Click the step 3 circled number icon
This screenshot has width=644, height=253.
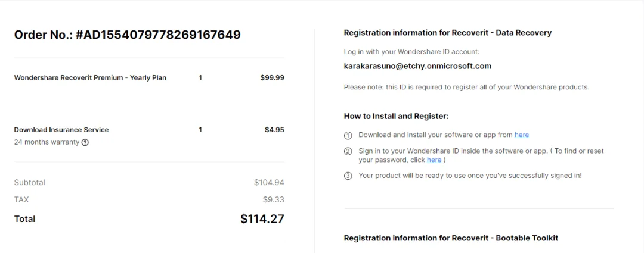click(x=348, y=176)
